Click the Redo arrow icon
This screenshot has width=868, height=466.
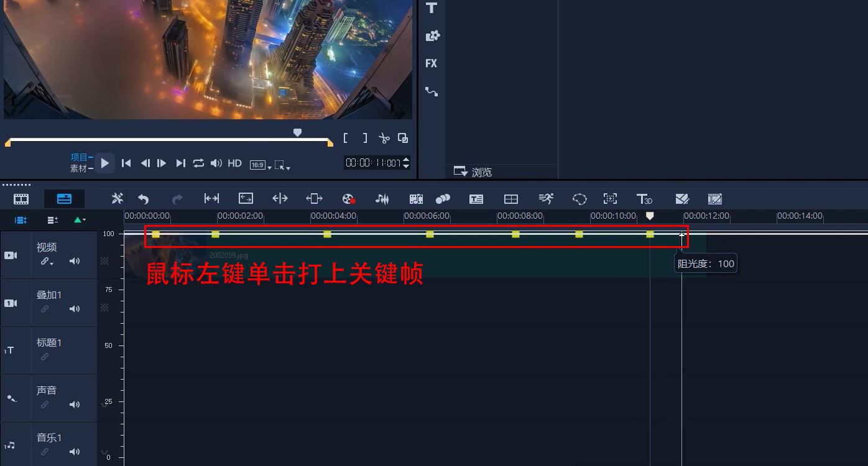(177, 198)
